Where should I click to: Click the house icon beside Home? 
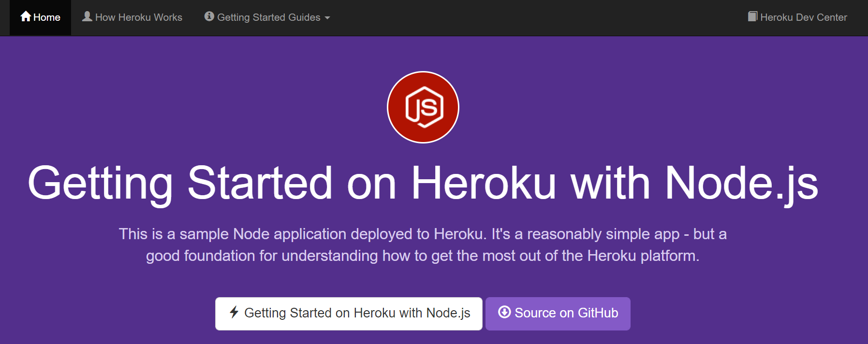pos(26,16)
